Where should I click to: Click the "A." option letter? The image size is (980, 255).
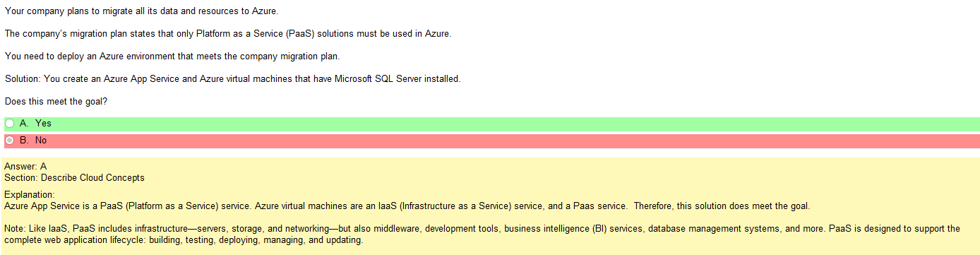(25, 124)
